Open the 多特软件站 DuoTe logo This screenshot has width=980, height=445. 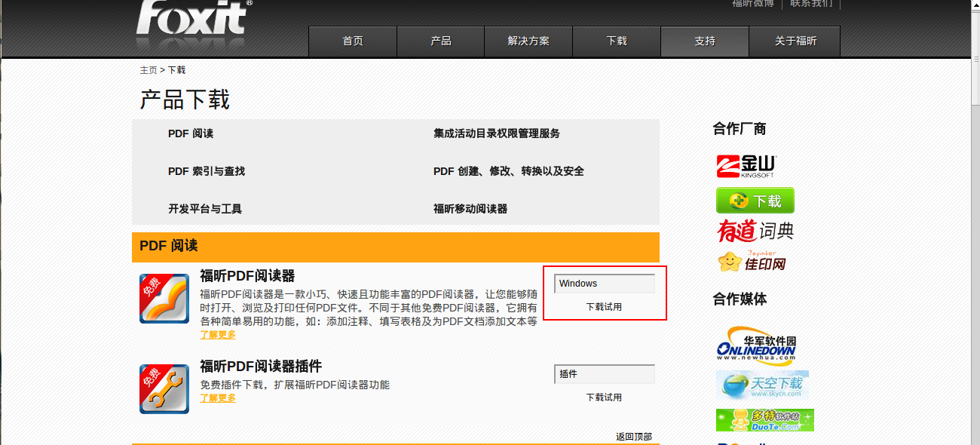point(765,420)
